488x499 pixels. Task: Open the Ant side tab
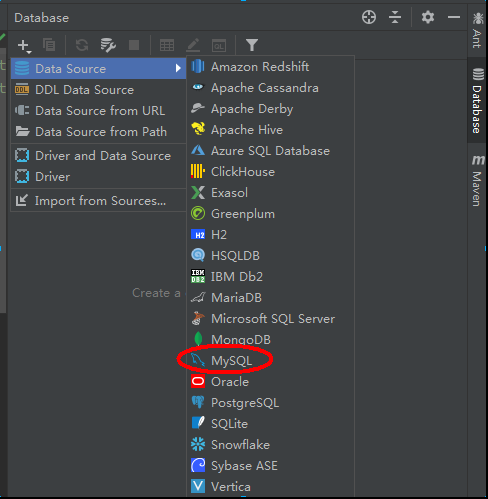[x=478, y=30]
